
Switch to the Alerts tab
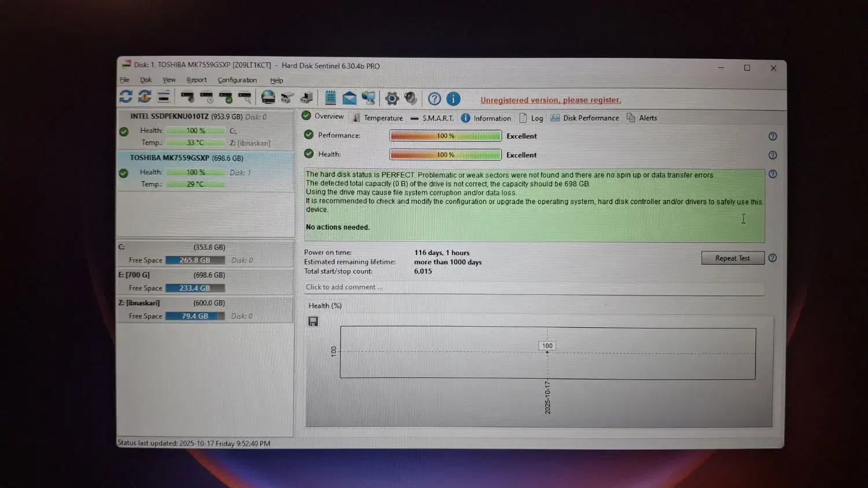(642, 118)
